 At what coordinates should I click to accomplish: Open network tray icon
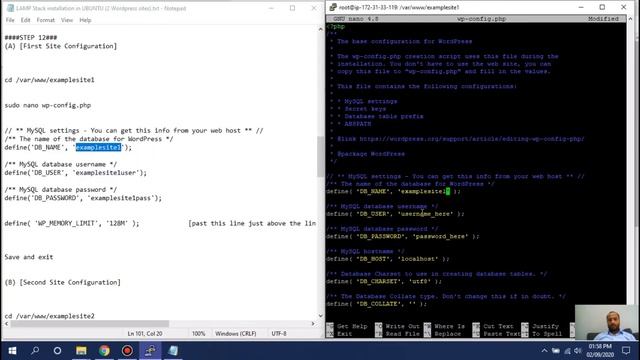567,351
